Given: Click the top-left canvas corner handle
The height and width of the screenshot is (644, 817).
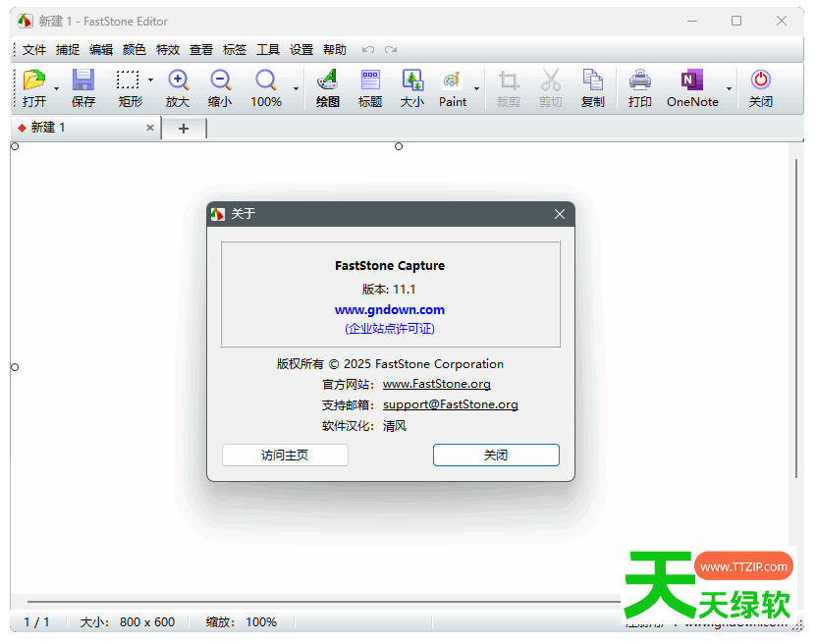Looking at the screenshot, I should tap(15, 146).
